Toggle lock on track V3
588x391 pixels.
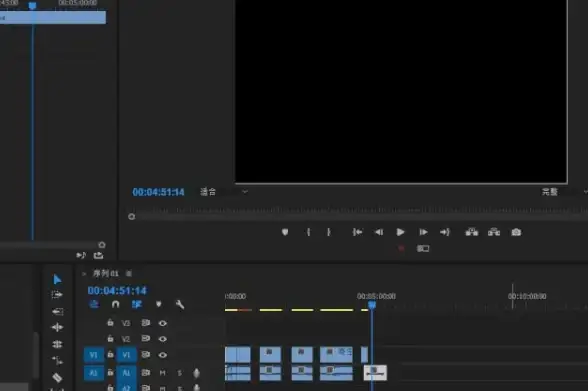point(110,322)
